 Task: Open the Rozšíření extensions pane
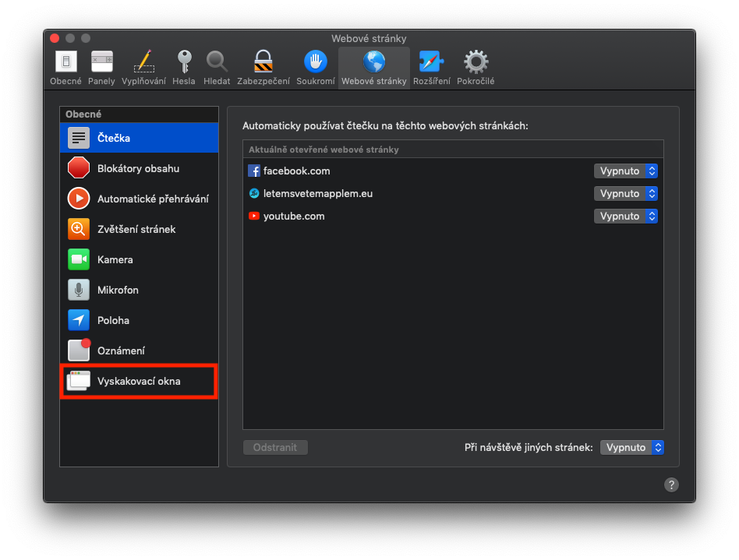432,69
